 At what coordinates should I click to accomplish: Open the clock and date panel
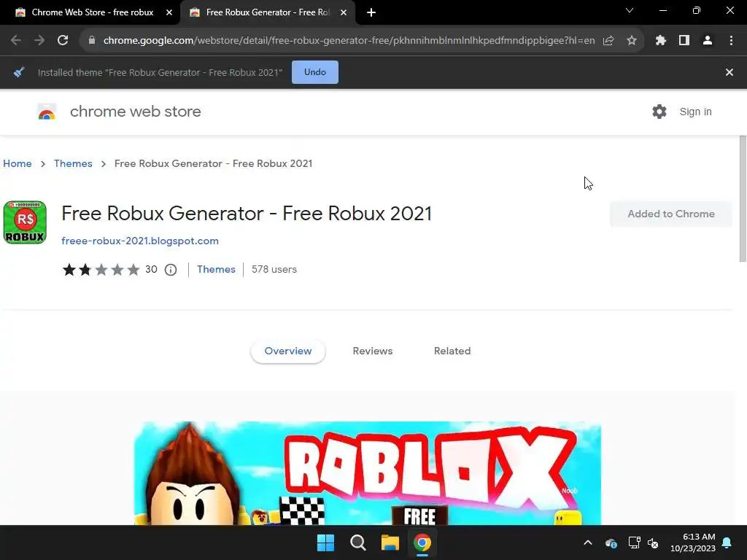pos(693,542)
